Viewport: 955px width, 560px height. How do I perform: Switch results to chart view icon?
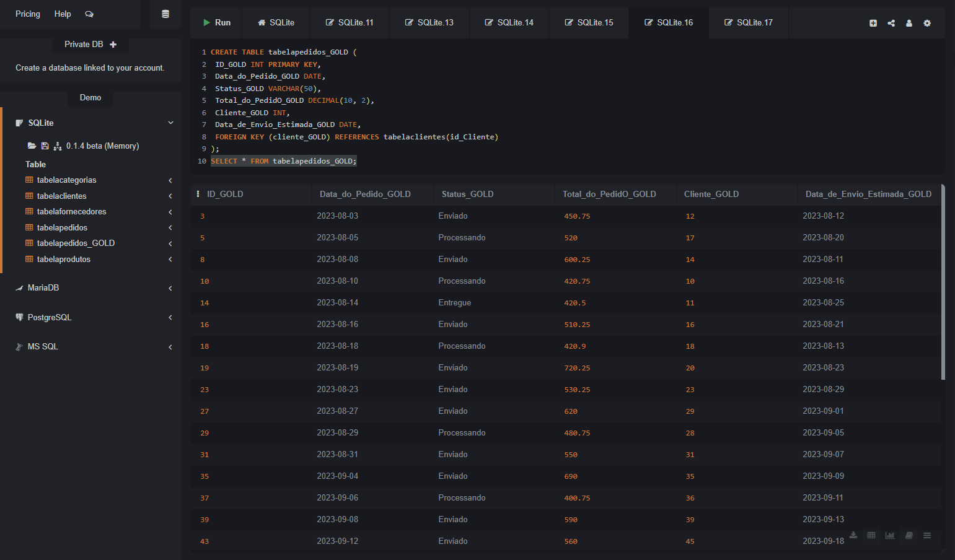(x=890, y=535)
